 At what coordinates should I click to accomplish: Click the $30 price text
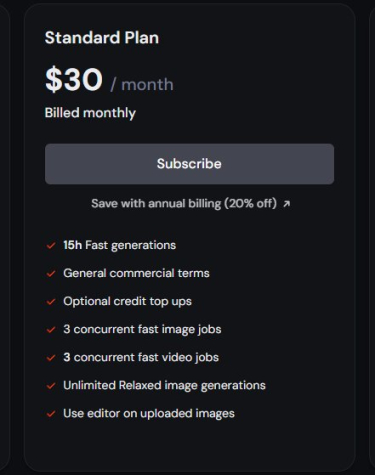[74, 79]
